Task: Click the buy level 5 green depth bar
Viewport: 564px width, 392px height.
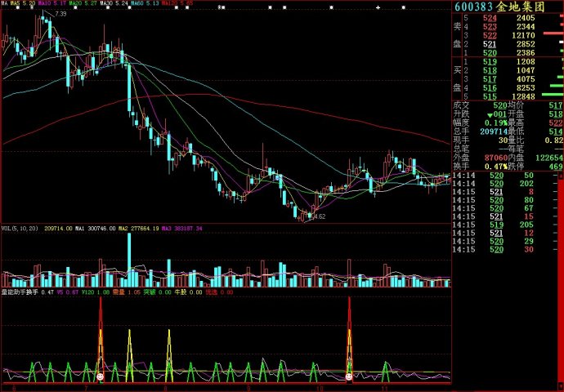Action: tap(552, 95)
